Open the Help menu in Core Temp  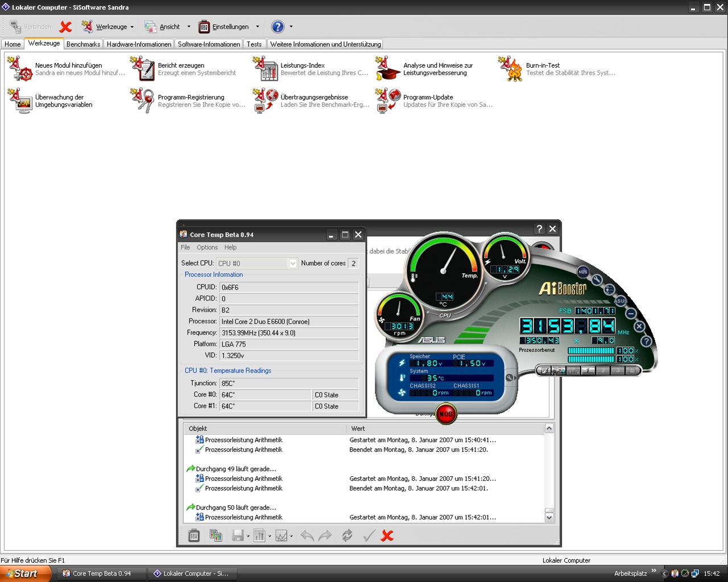click(230, 247)
